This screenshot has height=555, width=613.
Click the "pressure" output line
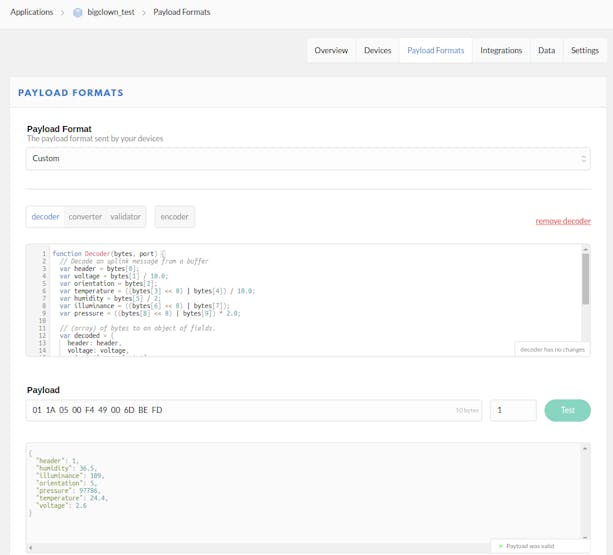[68, 491]
